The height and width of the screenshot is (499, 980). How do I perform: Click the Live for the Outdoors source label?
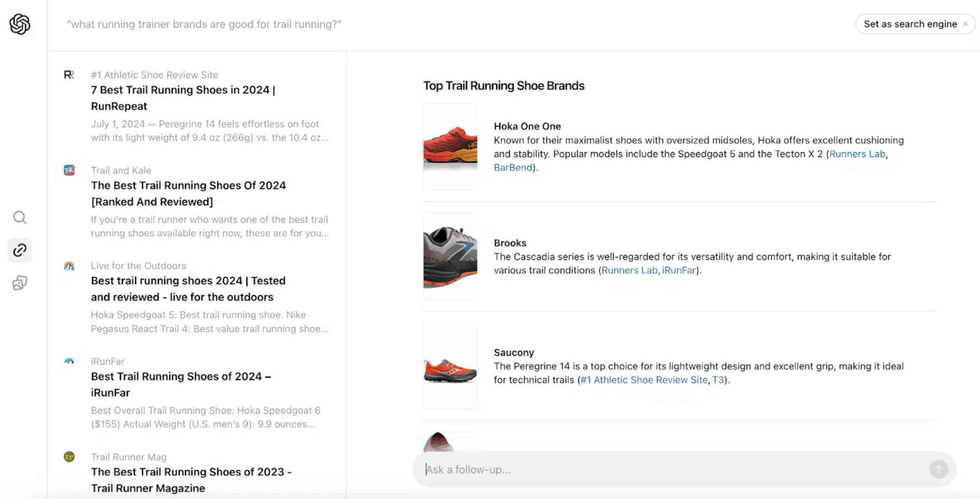[x=138, y=266]
